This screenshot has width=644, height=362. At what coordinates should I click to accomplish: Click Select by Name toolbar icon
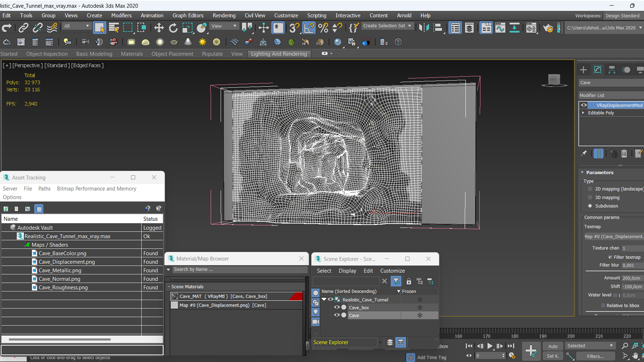(x=114, y=28)
